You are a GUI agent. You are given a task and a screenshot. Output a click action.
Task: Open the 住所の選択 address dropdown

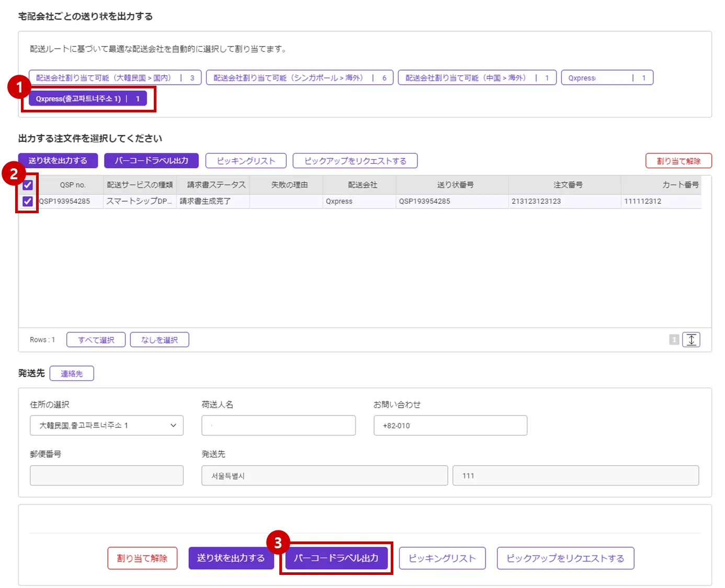(x=107, y=425)
